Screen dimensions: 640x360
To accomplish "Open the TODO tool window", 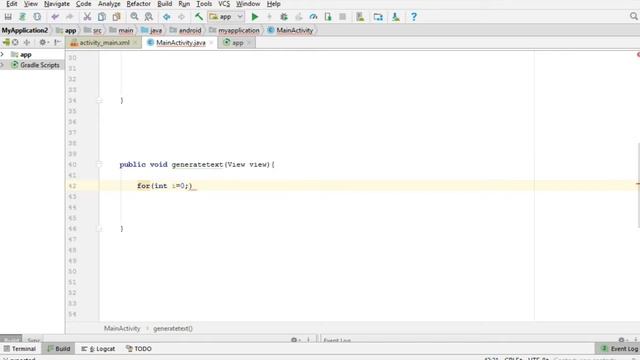I will [x=139, y=349].
